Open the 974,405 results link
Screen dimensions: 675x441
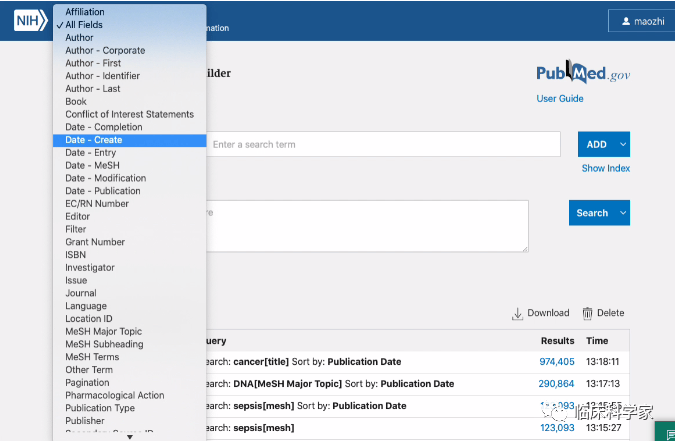(557, 362)
